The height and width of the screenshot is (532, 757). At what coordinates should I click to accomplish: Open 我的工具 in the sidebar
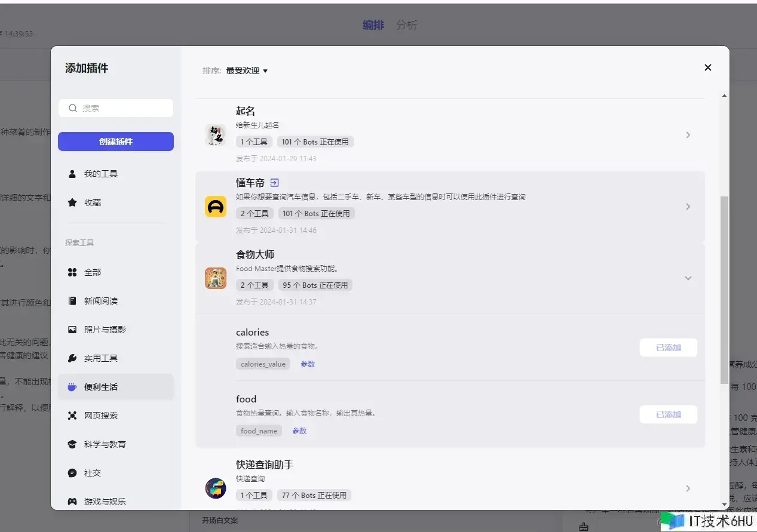pos(100,174)
